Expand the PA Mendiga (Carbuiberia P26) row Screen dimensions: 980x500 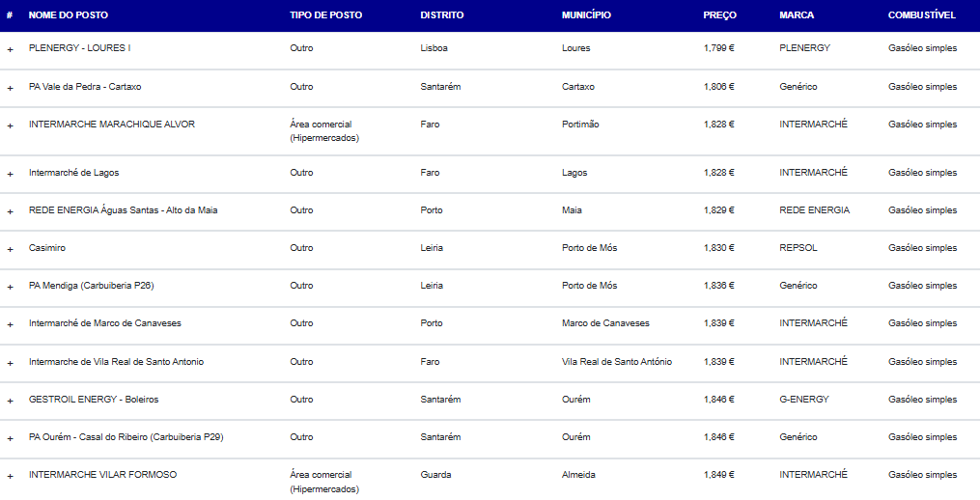[x=10, y=287]
